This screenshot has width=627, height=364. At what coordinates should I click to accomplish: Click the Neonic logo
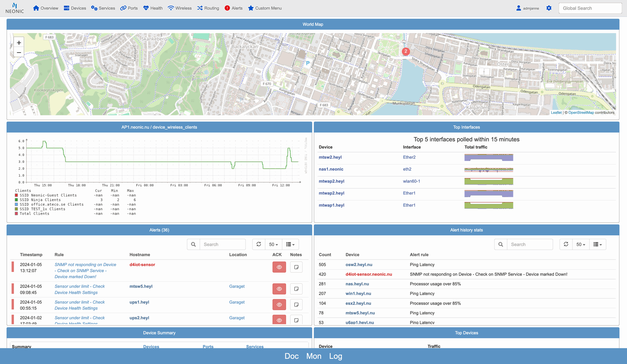click(15, 8)
